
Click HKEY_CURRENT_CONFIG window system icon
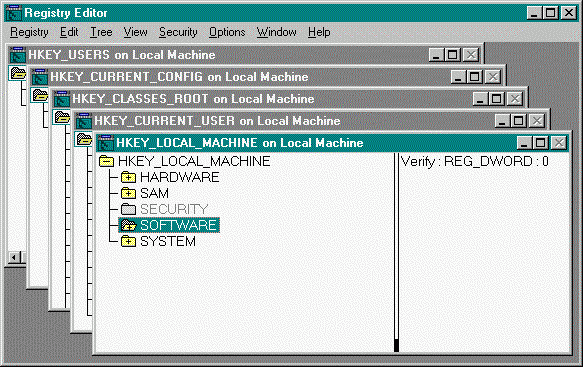pos(39,77)
